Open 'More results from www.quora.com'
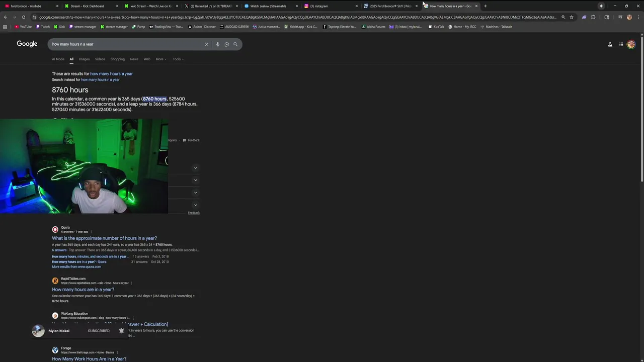This screenshot has height=362, width=644. click(76, 267)
